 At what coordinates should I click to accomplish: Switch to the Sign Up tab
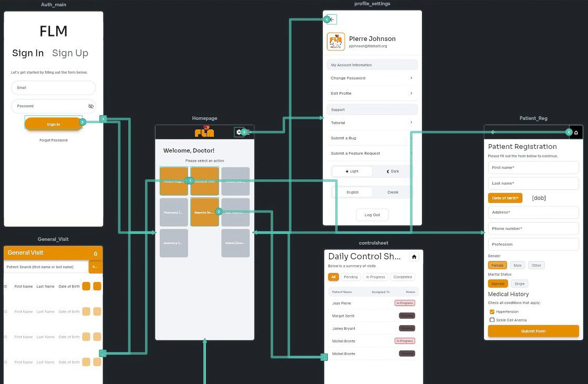point(70,53)
